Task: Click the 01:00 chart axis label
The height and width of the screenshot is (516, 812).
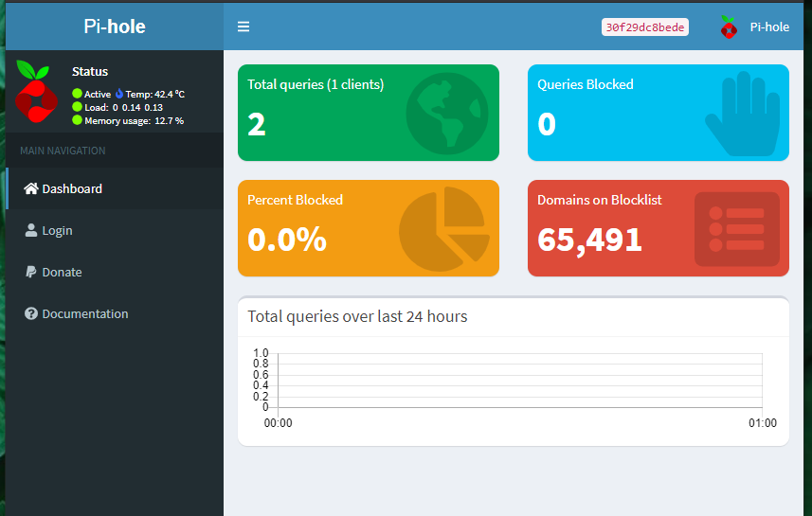Action: pos(763,423)
